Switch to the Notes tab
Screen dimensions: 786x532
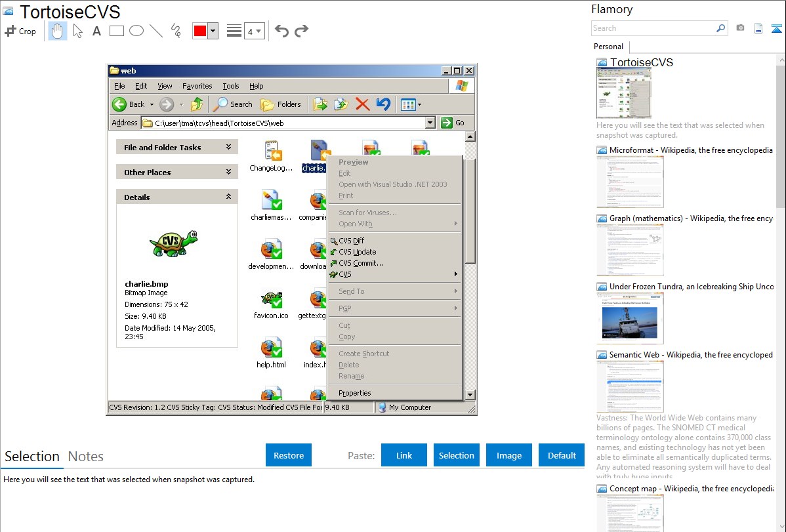click(86, 457)
